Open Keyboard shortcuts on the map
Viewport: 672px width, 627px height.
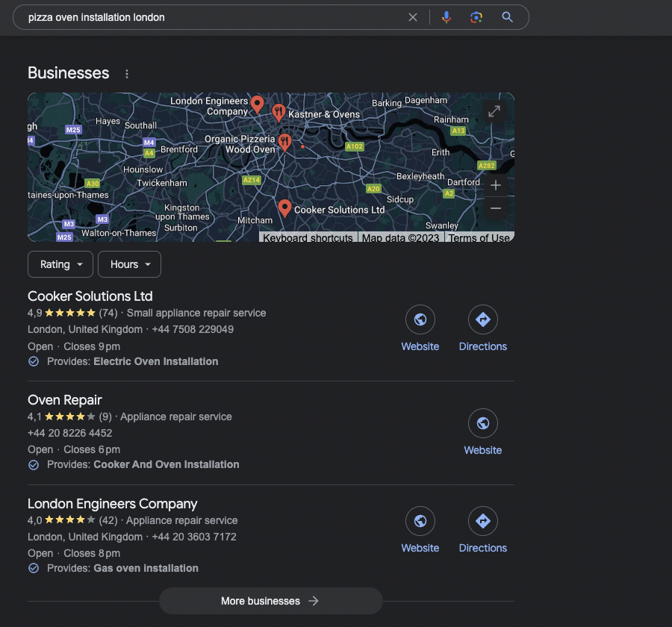(x=308, y=238)
